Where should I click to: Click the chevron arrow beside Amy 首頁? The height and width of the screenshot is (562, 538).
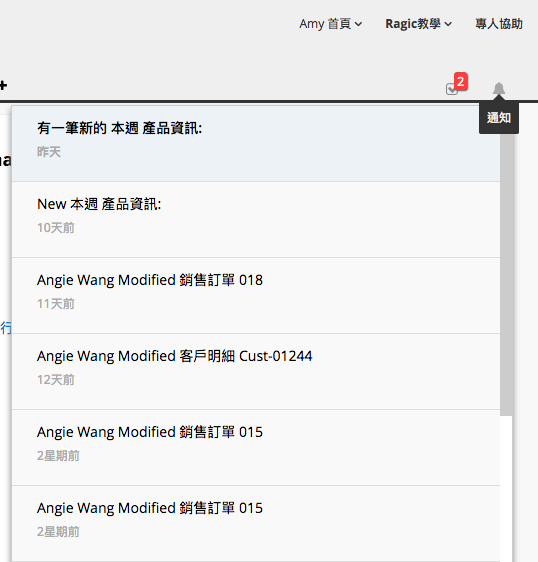pyautogui.click(x=358, y=24)
